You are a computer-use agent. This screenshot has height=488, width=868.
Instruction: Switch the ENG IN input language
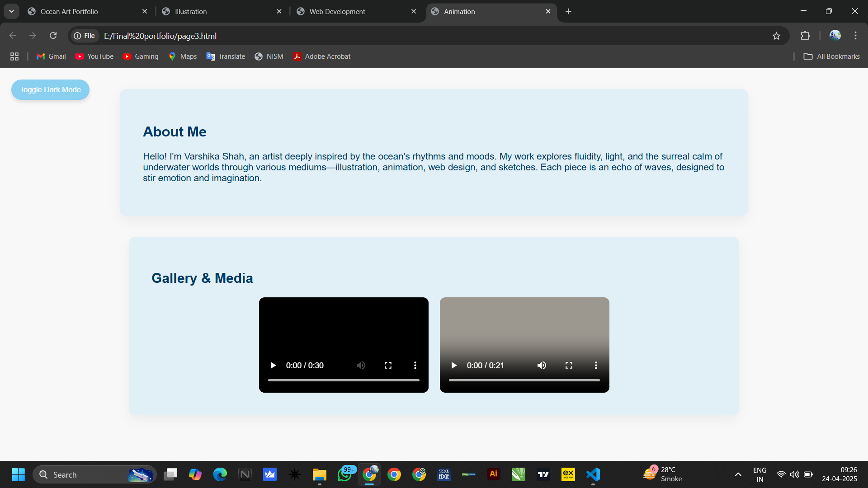tap(760, 474)
